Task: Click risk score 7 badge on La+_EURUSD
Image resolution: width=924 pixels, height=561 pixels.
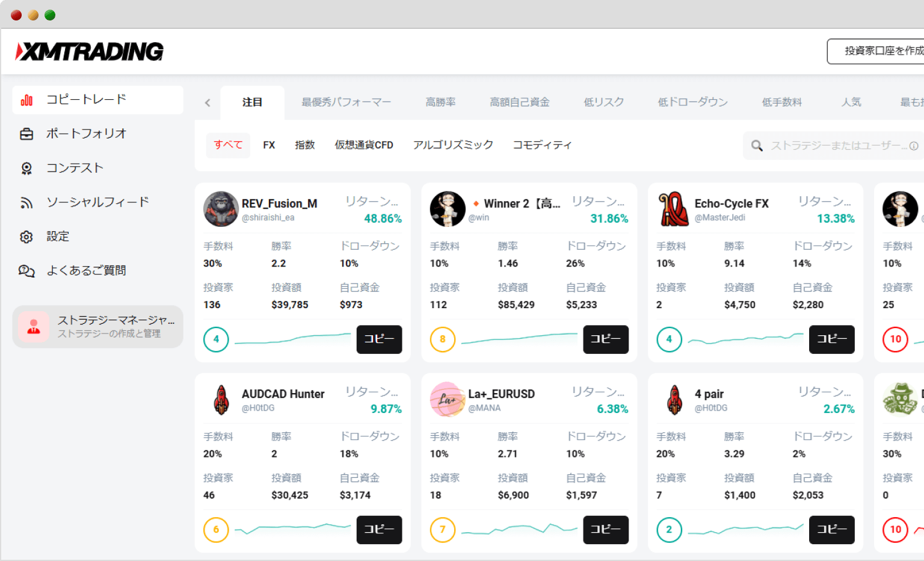Action: [443, 530]
